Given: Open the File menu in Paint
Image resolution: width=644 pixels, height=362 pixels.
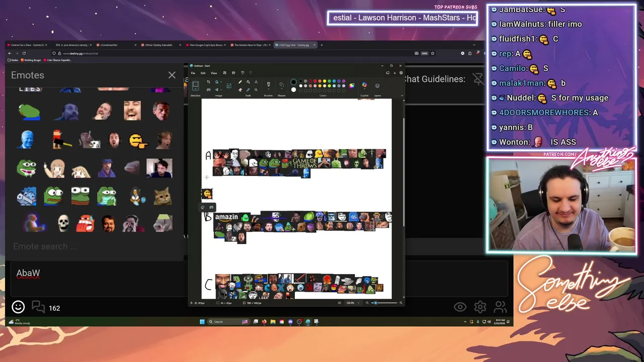Looking at the screenshot, I should [x=193, y=73].
